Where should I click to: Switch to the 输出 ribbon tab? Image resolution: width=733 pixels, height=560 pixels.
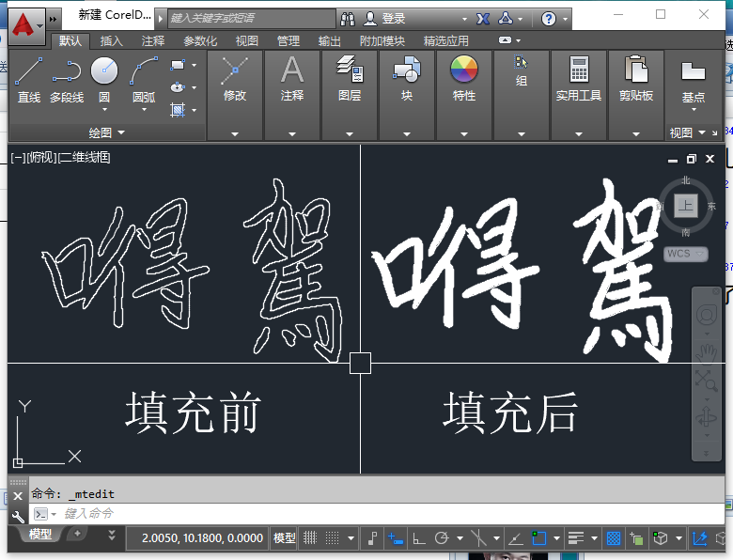pos(330,41)
